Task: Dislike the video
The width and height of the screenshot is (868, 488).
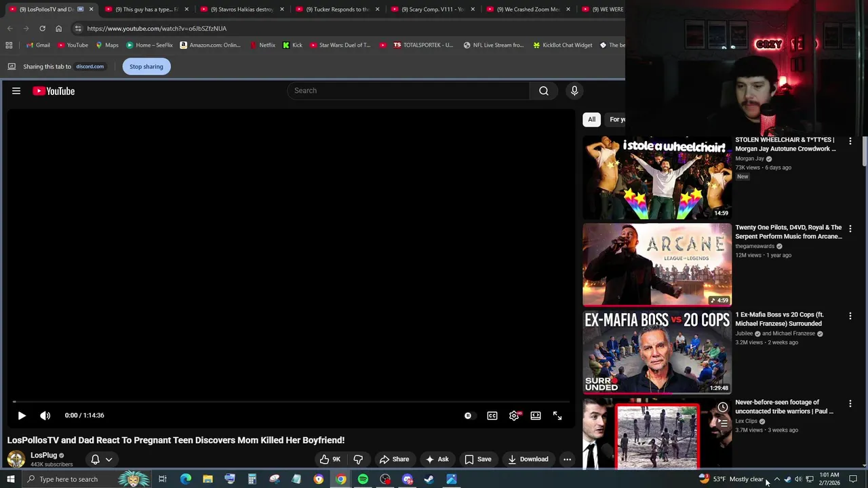Action: [358, 459]
